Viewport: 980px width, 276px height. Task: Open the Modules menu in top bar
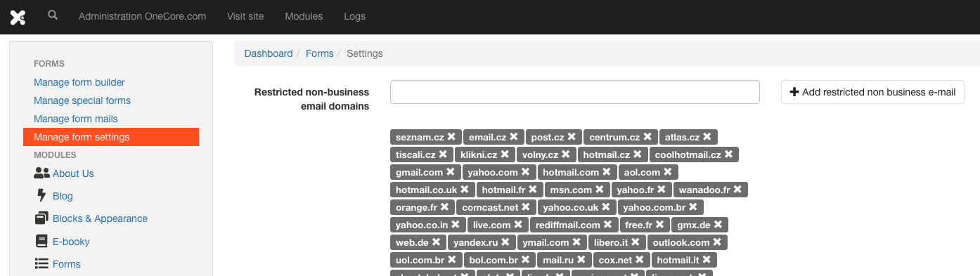point(304,16)
